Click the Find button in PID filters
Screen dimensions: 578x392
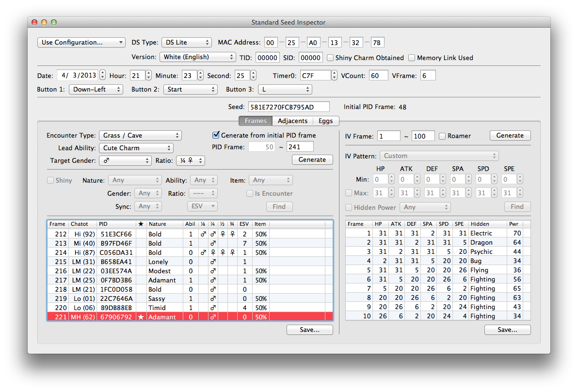279,207
